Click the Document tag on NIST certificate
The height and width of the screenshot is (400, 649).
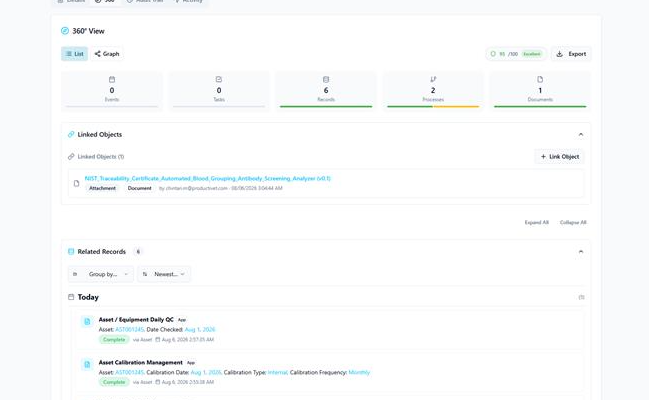(x=139, y=188)
